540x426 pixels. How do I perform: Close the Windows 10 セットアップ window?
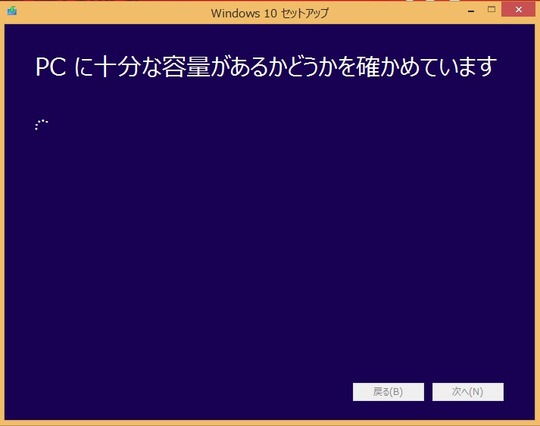pos(518,10)
